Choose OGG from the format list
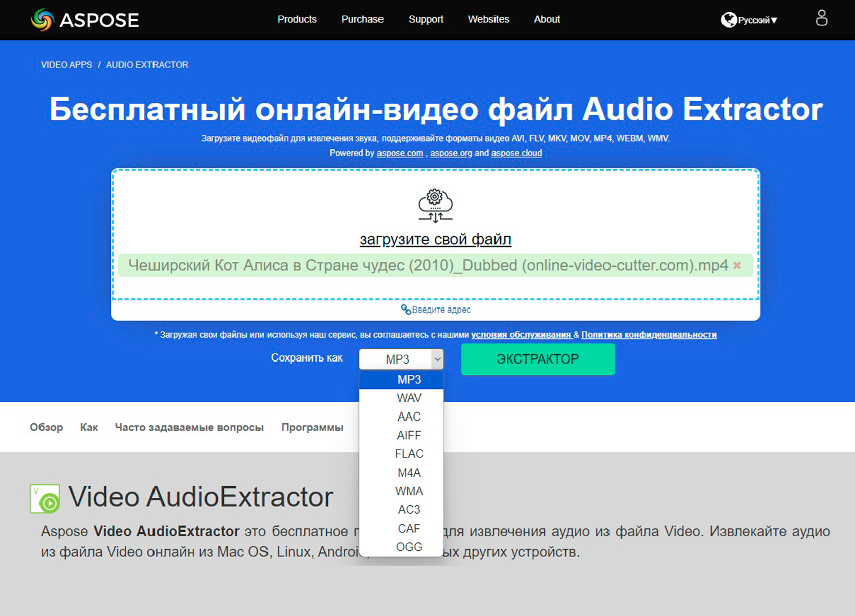Viewport: 855px width, 616px height. click(401, 547)
